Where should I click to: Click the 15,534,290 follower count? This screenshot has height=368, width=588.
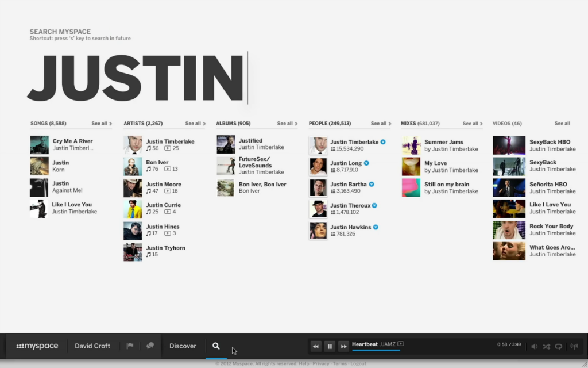click(x=350, y=149)
